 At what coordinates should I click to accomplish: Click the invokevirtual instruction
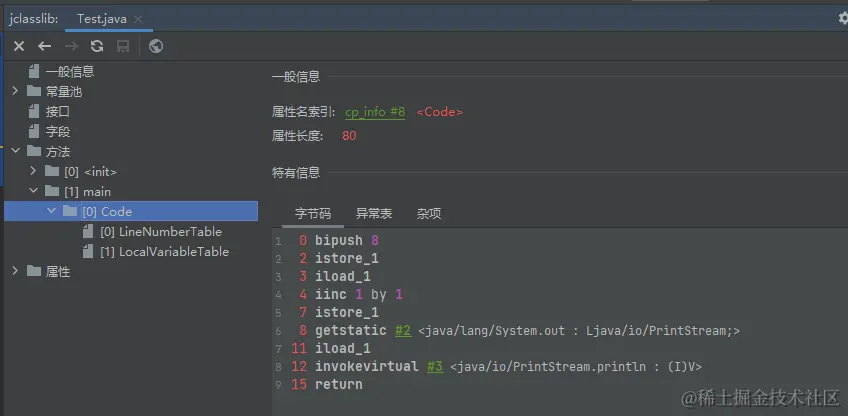click(367, 366)
